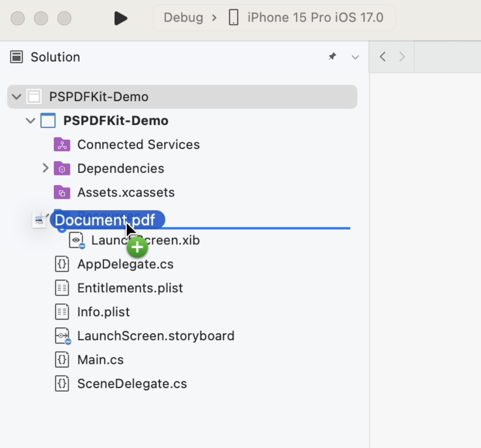Collapse the PSPDFKit-Demo solution node
Viewport: 481px width, 448px height.
[16, 96]
